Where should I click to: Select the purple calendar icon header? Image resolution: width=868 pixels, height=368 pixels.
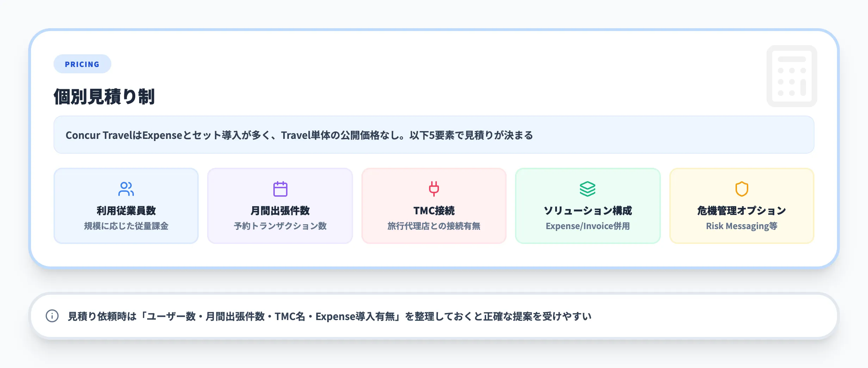[x=280, y=189]
